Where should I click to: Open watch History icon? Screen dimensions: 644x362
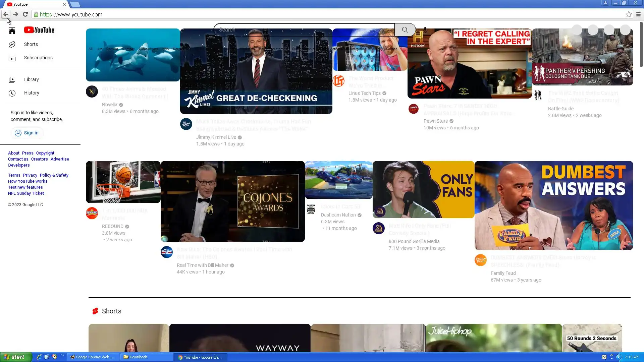(x=12, y=93)
